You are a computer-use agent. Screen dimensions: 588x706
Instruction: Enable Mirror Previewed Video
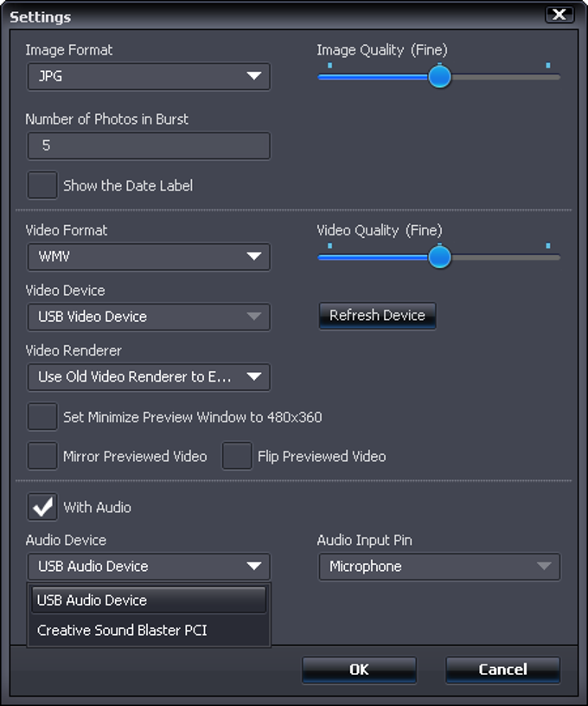[42, 456]
